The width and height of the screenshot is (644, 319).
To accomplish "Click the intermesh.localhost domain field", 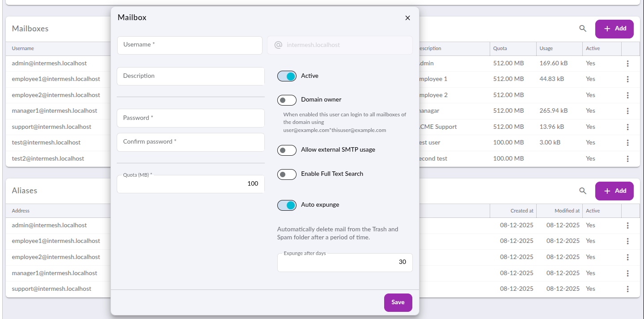I will coord(340,45).
